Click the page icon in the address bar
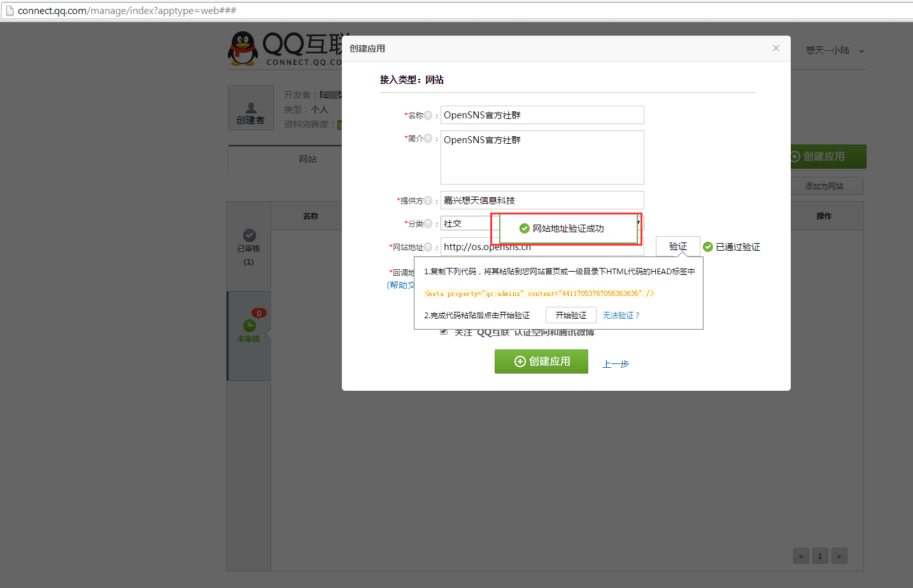The width and height of the screenshot is (913, 588). [x=10, y=11]
